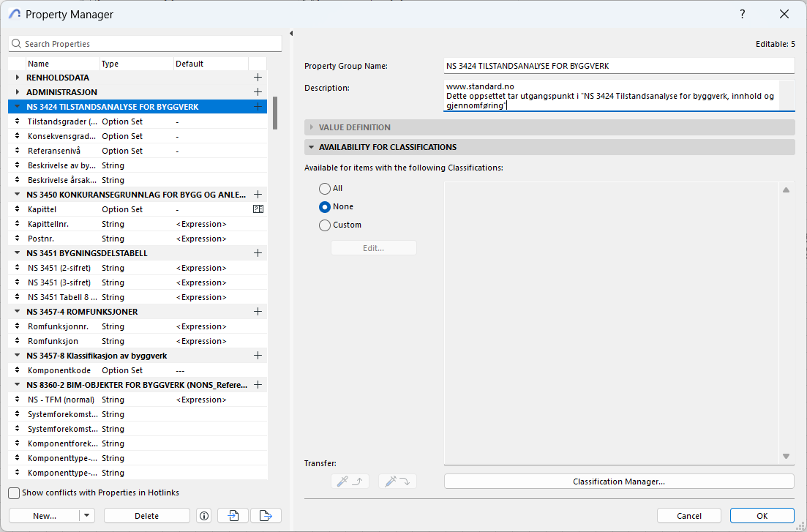Click the export properties icon button
Viewport: 807px width, 532px height.
click(266, 516)
